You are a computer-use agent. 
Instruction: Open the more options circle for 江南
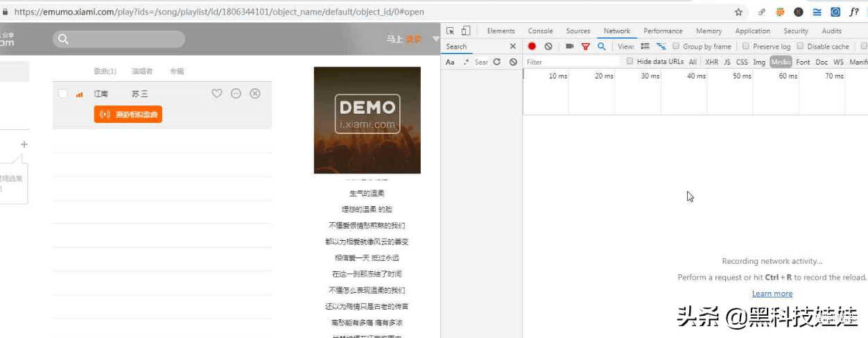(236, 94)
